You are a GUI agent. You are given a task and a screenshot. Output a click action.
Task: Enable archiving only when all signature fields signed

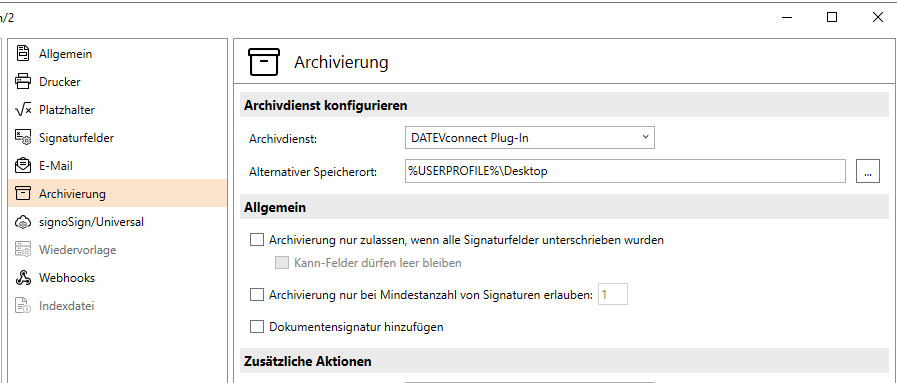pos(257,240)
